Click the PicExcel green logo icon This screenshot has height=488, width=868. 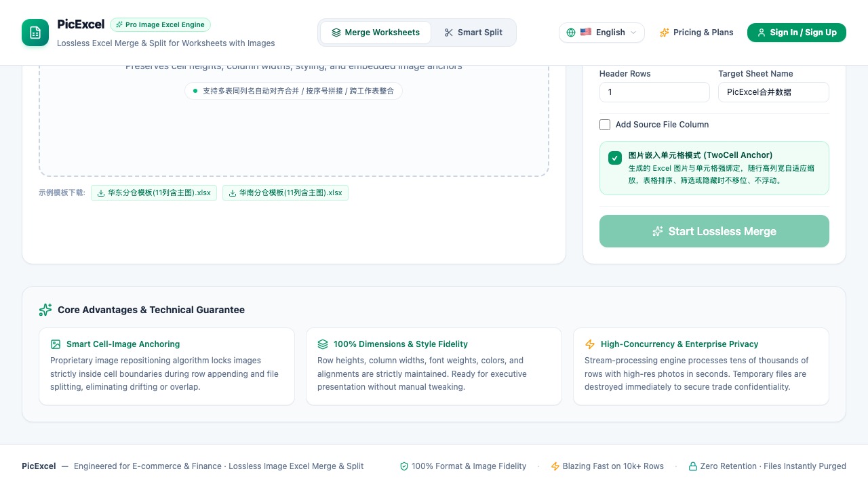[x=35, y=33]
